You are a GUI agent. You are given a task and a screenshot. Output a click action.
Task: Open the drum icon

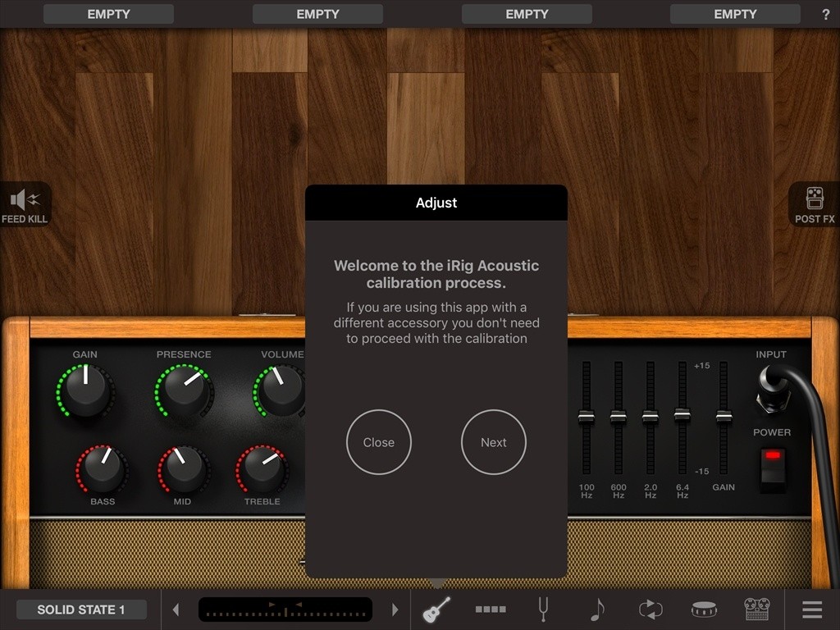tap(704, 609)
